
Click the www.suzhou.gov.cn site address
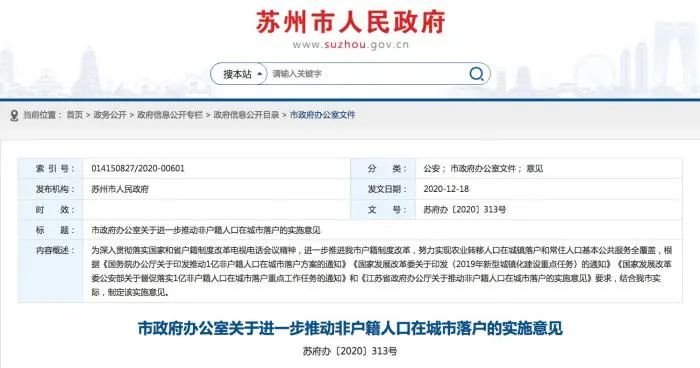[350, 45]
